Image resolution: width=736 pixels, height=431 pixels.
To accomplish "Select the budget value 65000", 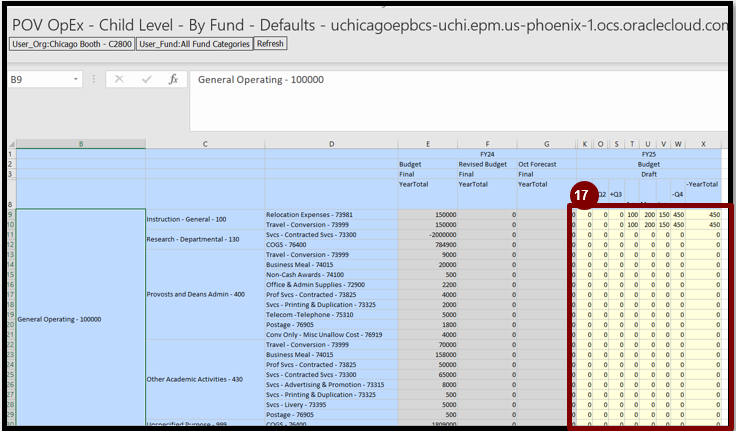I will 428,375.
